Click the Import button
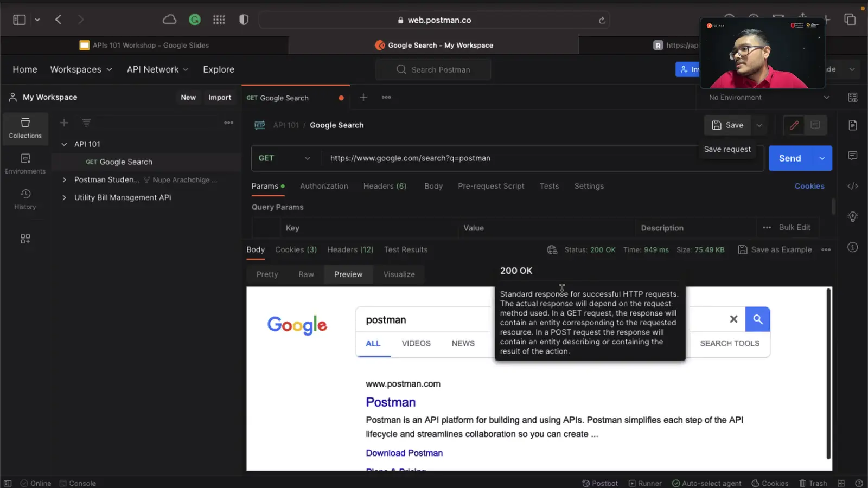This screenshot has height=488, width=868. point(220,98)
